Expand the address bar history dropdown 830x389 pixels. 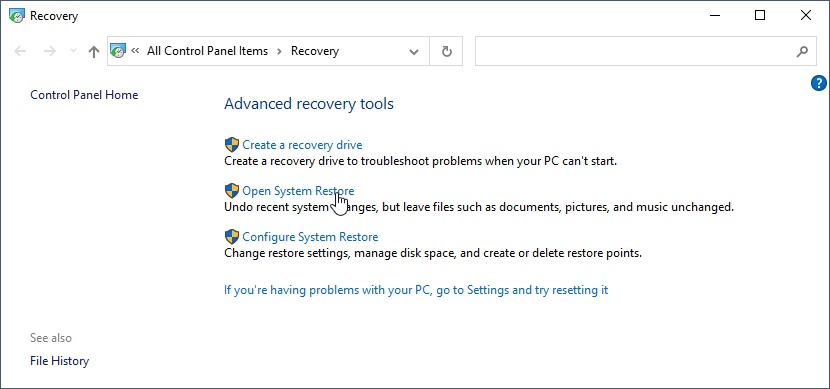pyautogui.click(x=414, y=51)
